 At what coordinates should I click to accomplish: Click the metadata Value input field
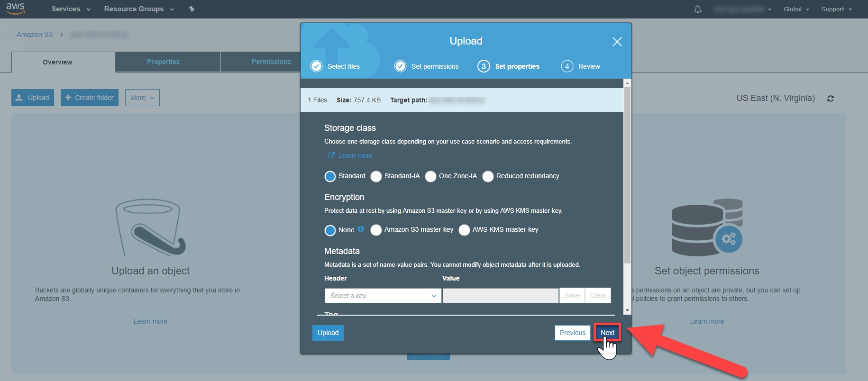click(x=500, y=296)
